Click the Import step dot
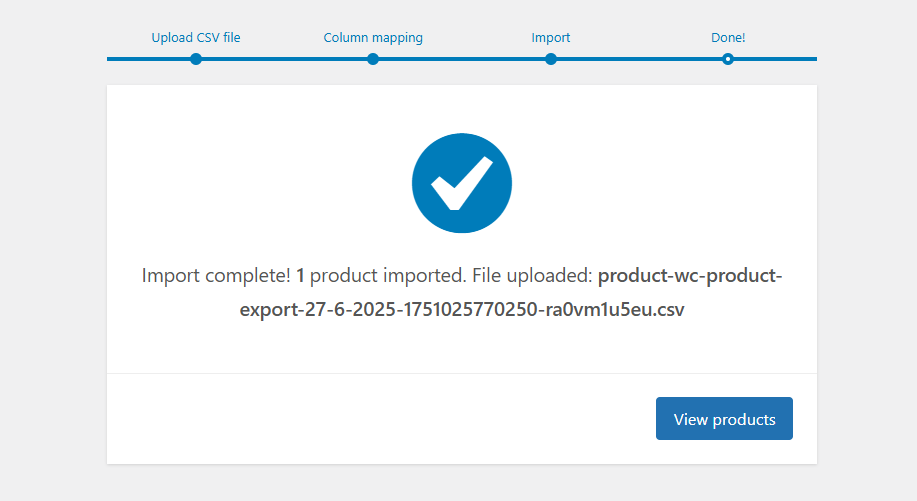Viewport: 917px width, 501px height. [551, 59]
